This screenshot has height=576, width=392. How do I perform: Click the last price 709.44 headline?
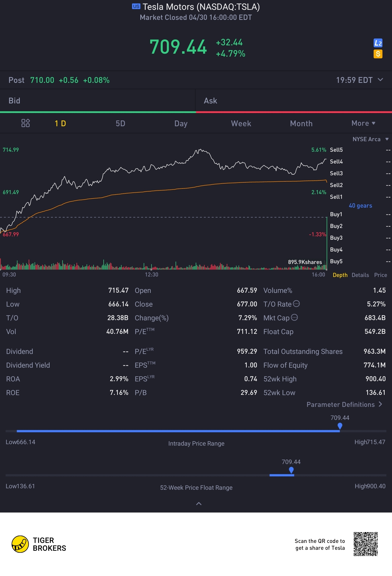[x=178, y=47]
